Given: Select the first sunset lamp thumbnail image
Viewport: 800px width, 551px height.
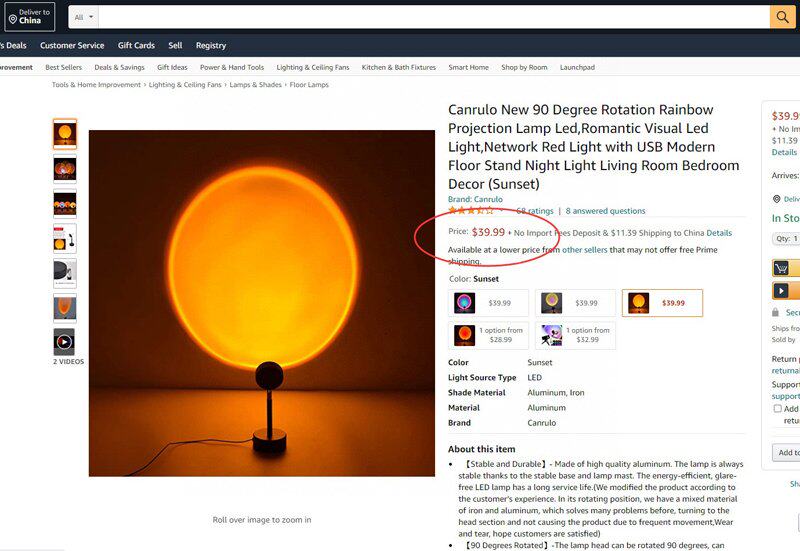Looking at the screenshot, I should 64,134.
